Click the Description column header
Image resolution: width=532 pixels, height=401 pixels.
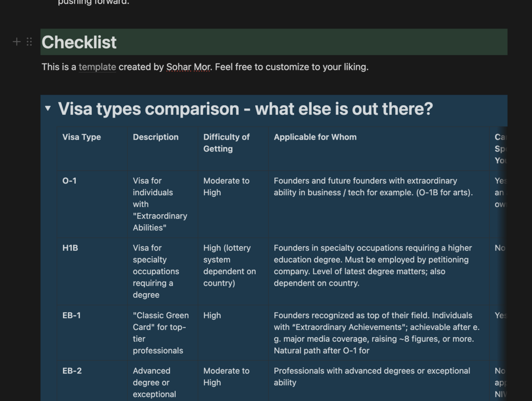pyautogui.click(x=156, y=137)
